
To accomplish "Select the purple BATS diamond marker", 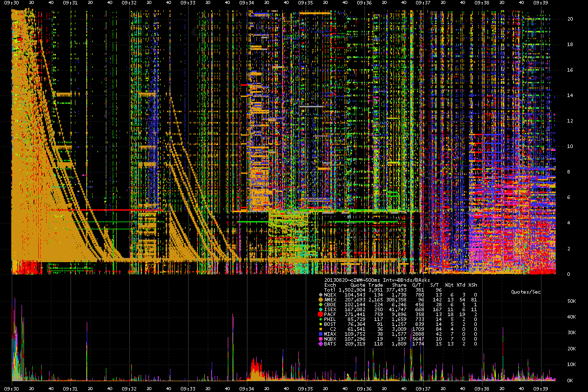I will [x=321, y=343].
